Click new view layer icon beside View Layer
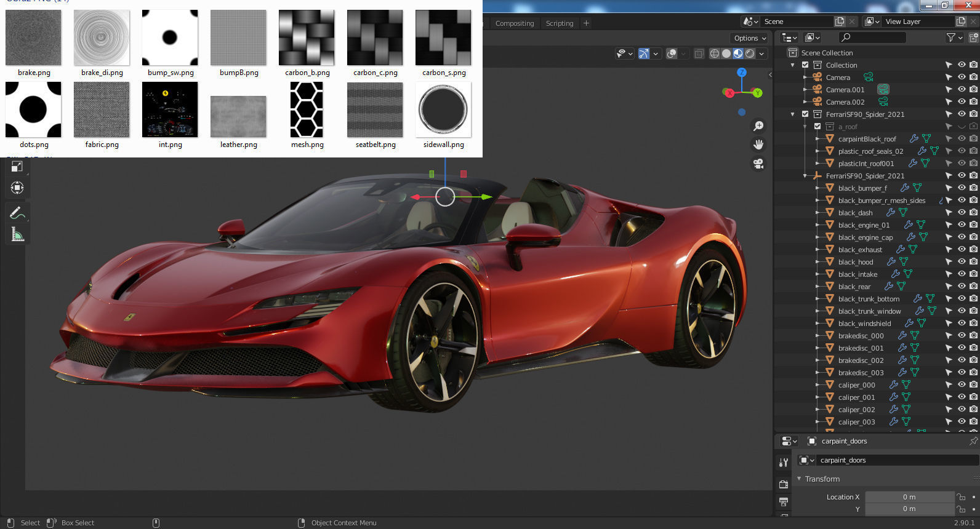Viewport: 980px width, 529px height. 960,22
